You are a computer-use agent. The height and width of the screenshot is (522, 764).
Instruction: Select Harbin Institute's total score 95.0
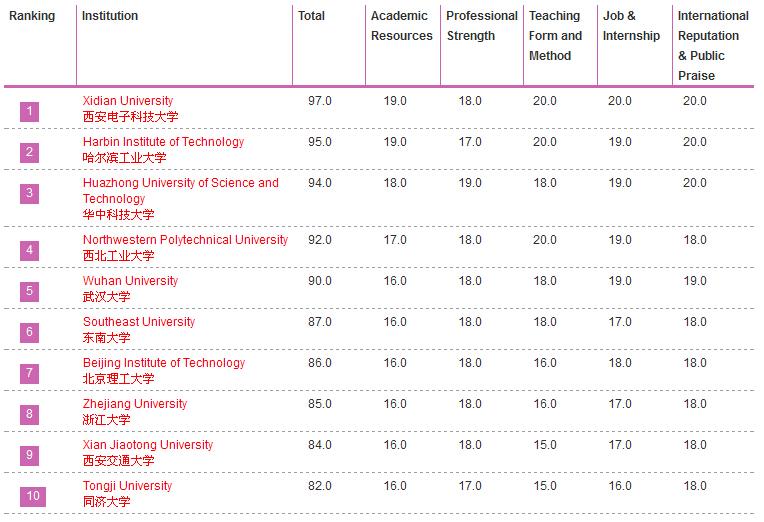click(x=320, y=142)
